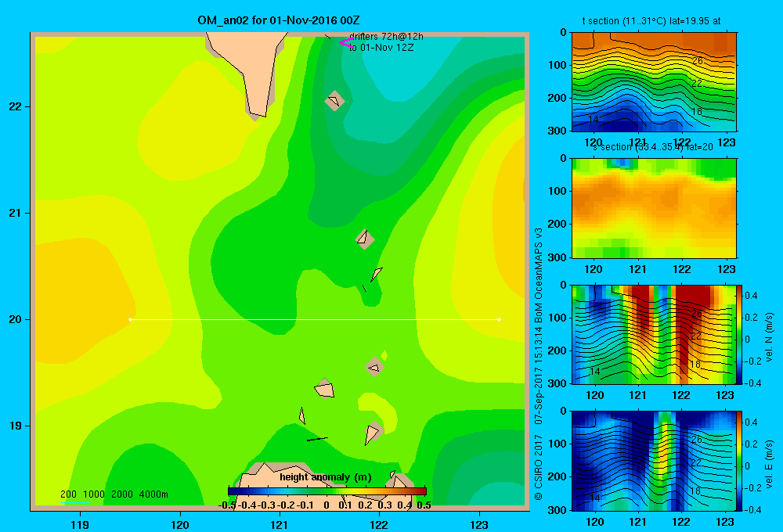Click the island near latitude 20.8
Screen dimensions: 783x532
(x=365, y=239)
